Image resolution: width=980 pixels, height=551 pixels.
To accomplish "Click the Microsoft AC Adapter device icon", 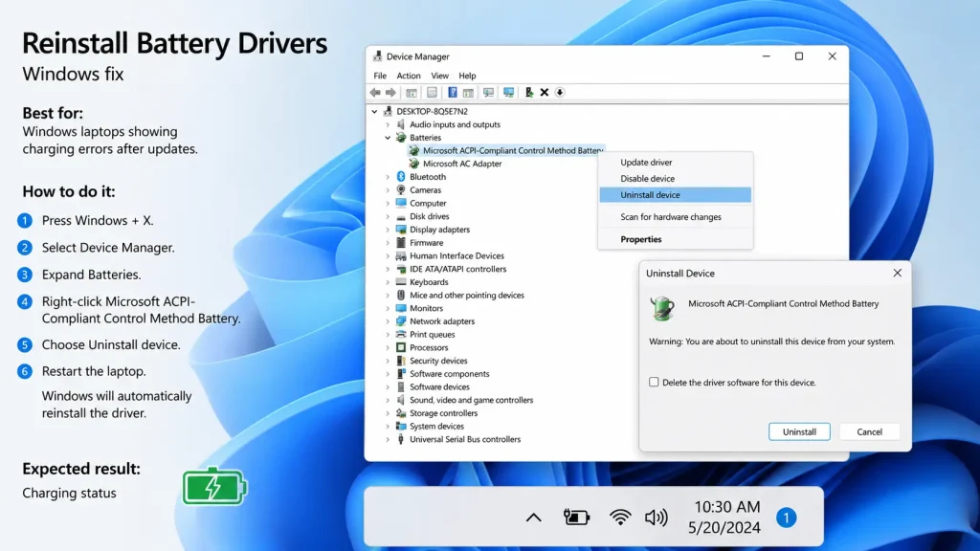I will [x=413, y=164].
